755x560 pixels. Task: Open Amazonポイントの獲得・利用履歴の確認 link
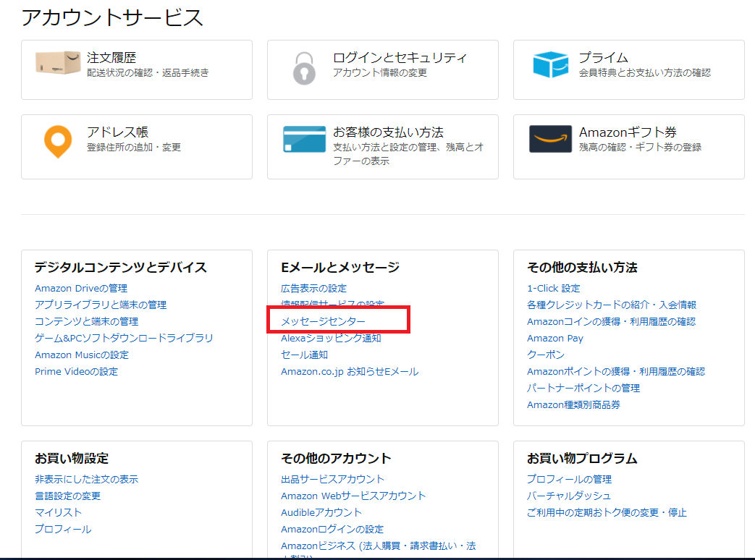616,371
